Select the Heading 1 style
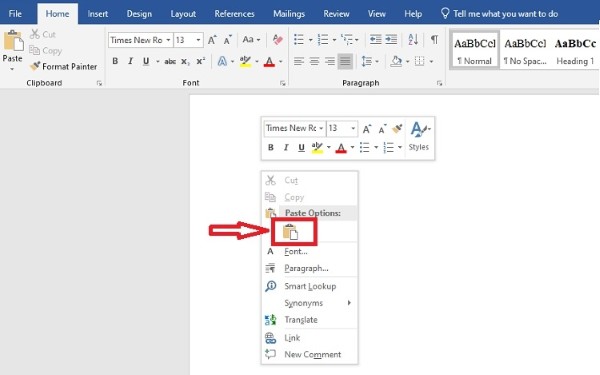600x375 pixels. [575, 51]
